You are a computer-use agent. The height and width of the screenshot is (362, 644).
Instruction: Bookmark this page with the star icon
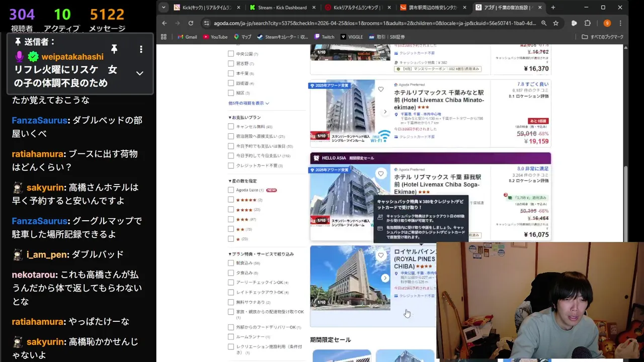pos(555,23)
